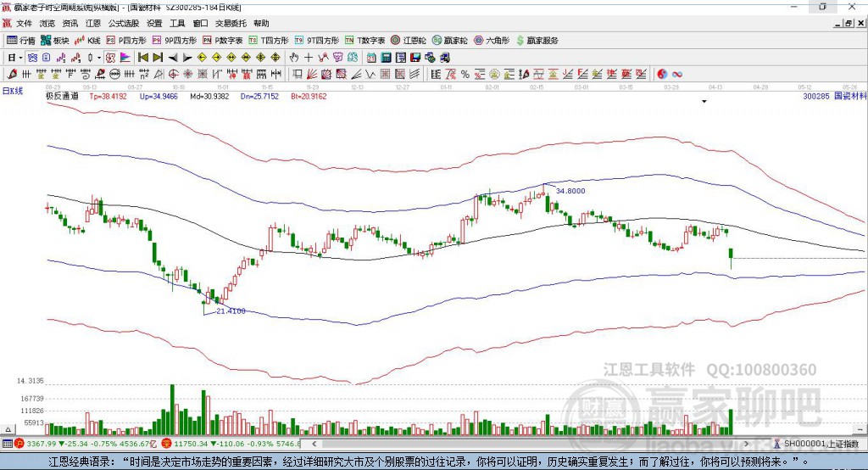Click the 日K线 label on chart

pyautogui.click(x=13, y=91)
